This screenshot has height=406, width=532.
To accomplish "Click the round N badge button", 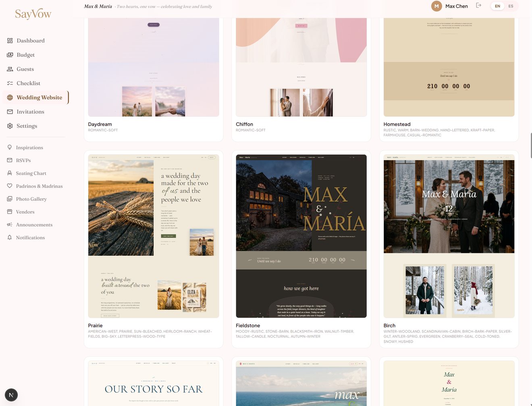I will pyautogui.click(x=11, y=395).
